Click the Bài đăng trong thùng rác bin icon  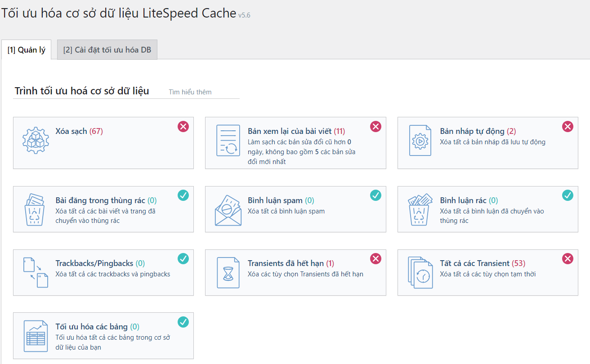tap(35, 209)
